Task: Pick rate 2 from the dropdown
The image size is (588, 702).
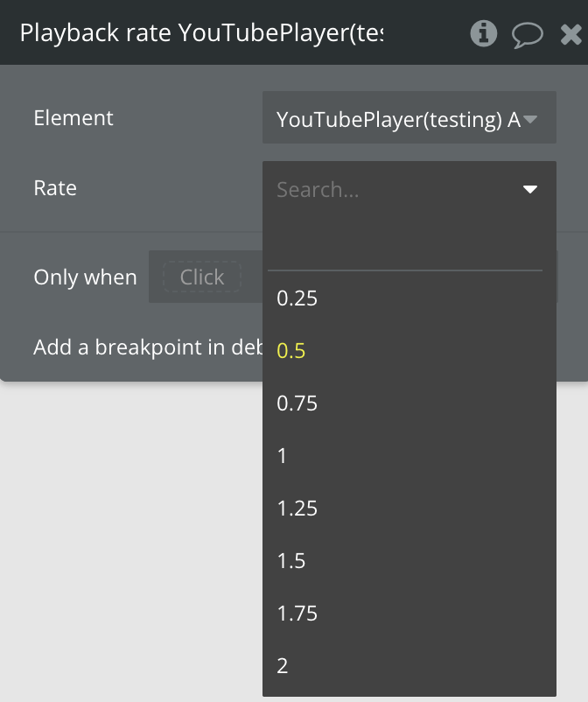Action: (x=283, y=666)
